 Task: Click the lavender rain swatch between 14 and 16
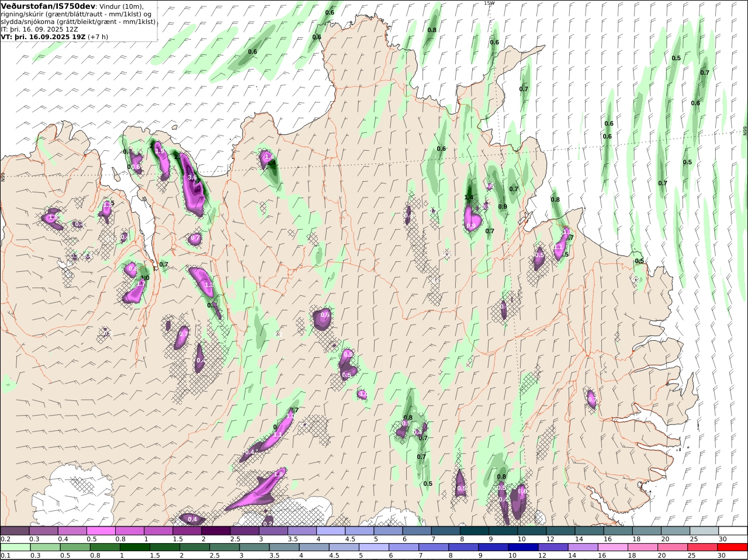pos(583,547)
